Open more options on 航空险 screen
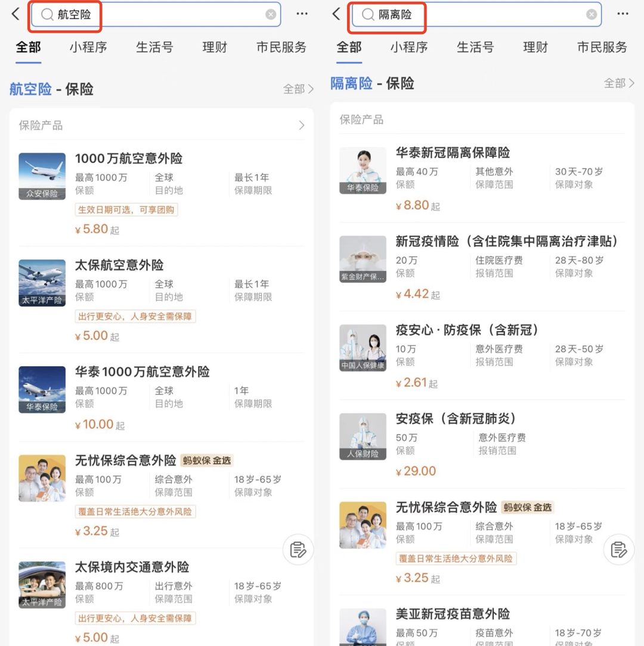644x646 pixels. [x=302, y=14]
